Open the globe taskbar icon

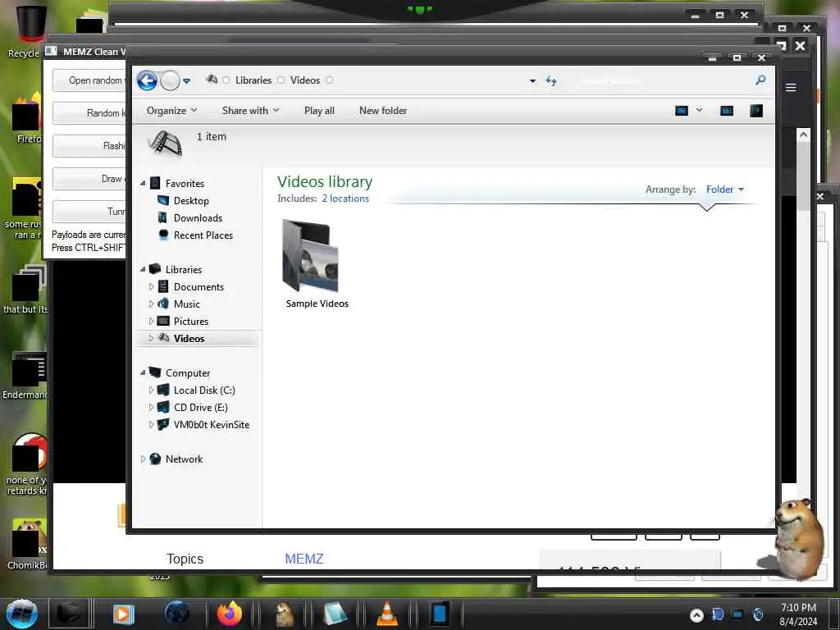(177, 614)
